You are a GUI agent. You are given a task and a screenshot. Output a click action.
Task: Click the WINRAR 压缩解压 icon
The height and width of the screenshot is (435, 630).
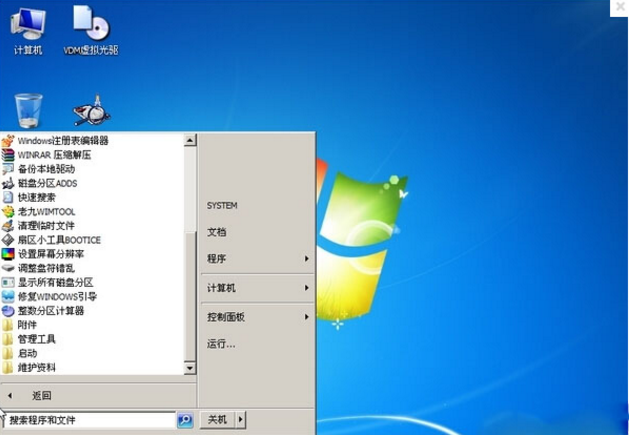8,155
